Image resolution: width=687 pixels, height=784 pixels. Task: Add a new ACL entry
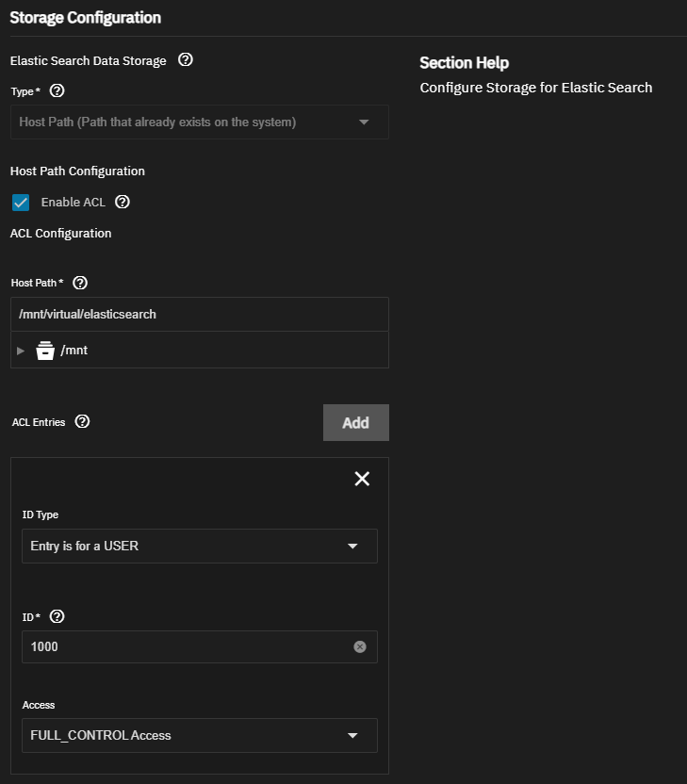click(x=356, y=423)
